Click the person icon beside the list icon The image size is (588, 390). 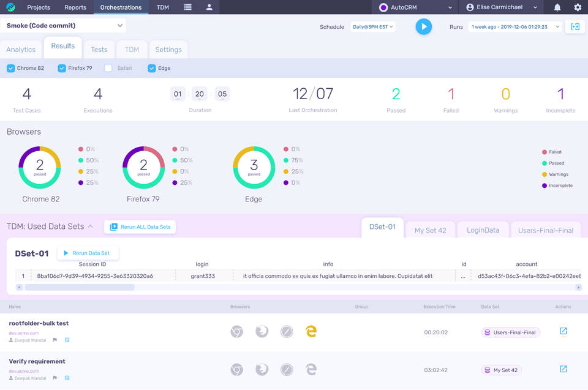point(209,7)
